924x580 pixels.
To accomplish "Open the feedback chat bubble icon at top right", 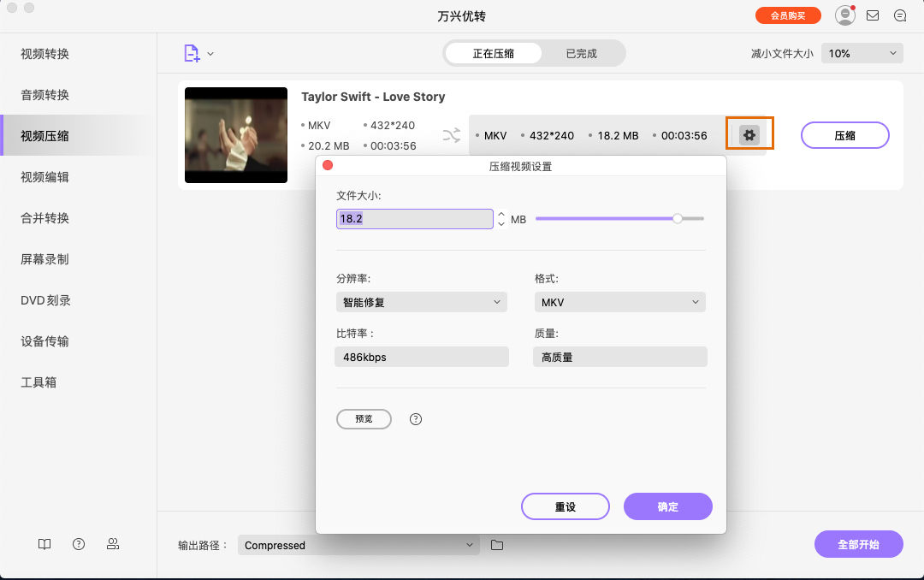I will (x=900, y=15).
